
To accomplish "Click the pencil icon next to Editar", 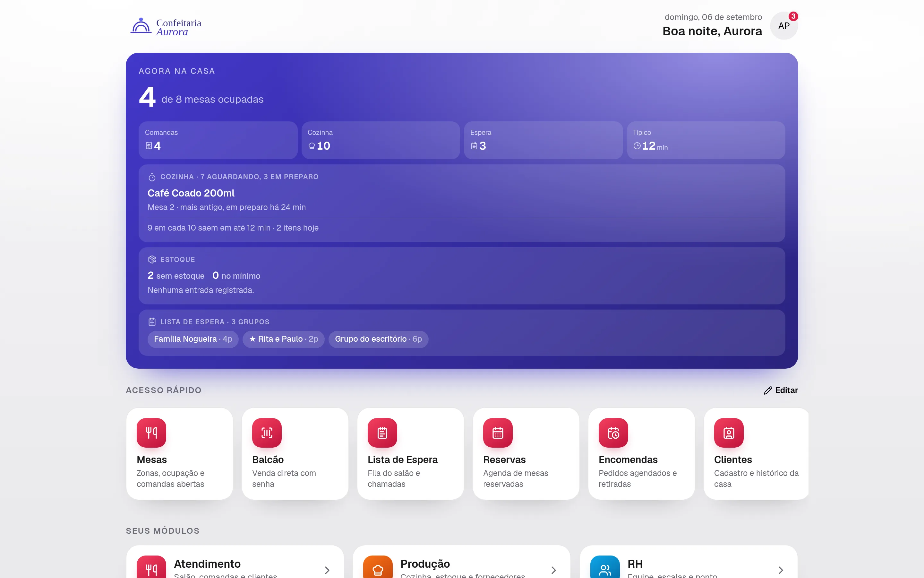I will (768, 390).
